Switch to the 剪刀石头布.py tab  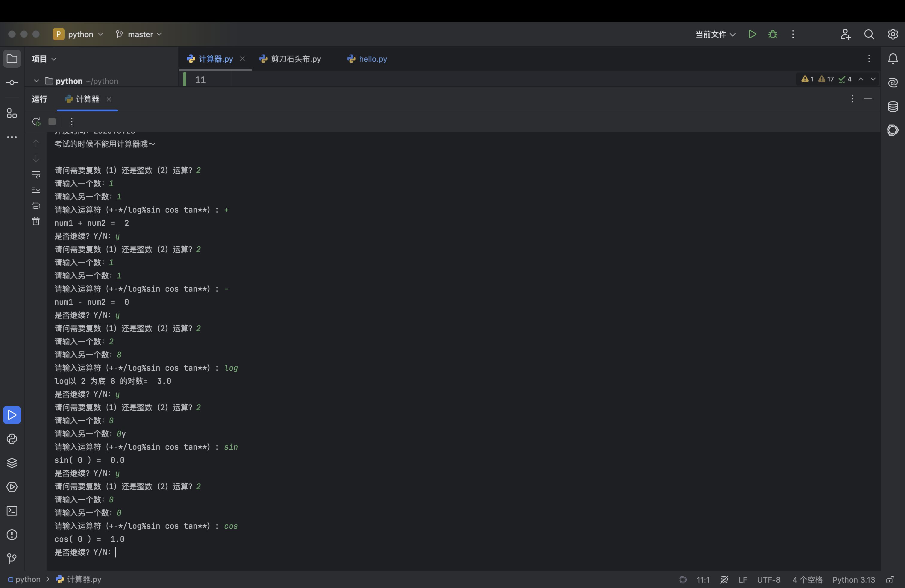point(295,59)
